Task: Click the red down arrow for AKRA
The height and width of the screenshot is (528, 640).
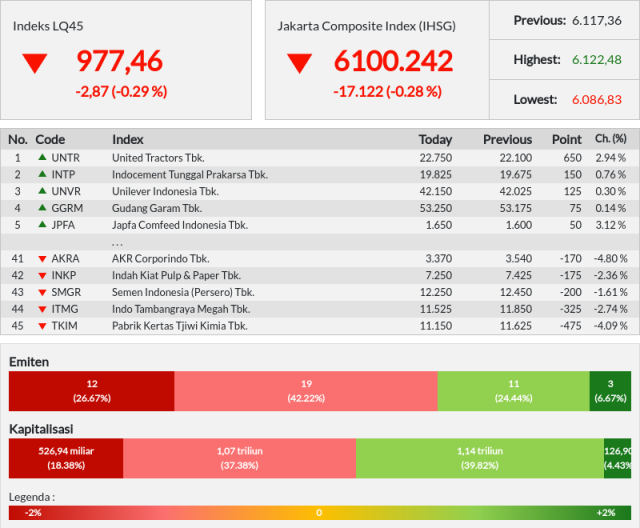Action: (42, 259)
